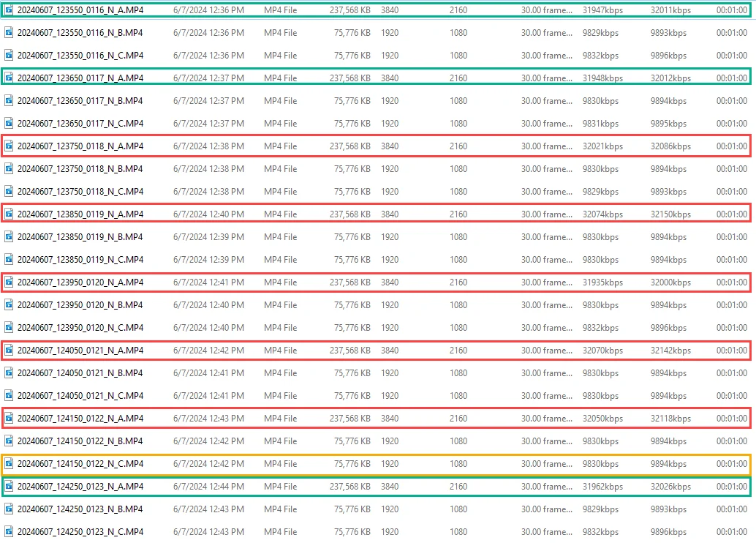Select the file icon of 20240607_123950_0120_N_A.MP4
756x543 pixels.
(9, 282)
